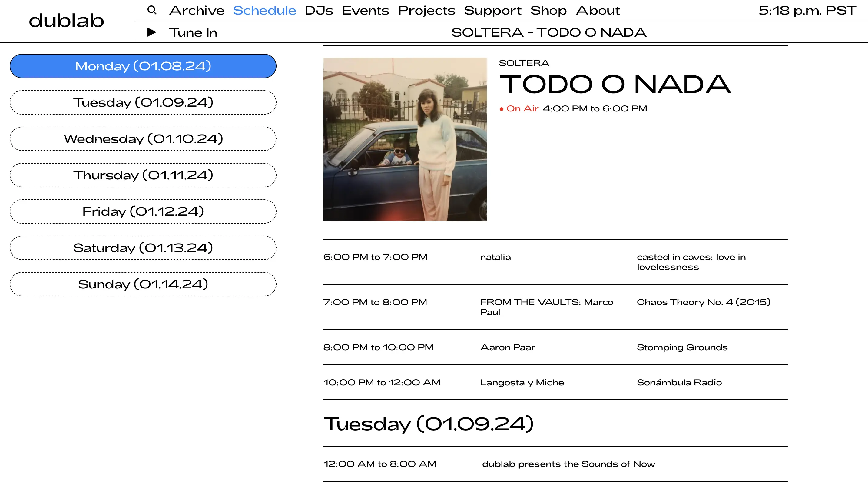Screen dimensions: 868x492
Task: Open the Aaron Paar DJ link
Action: [508, 347]
